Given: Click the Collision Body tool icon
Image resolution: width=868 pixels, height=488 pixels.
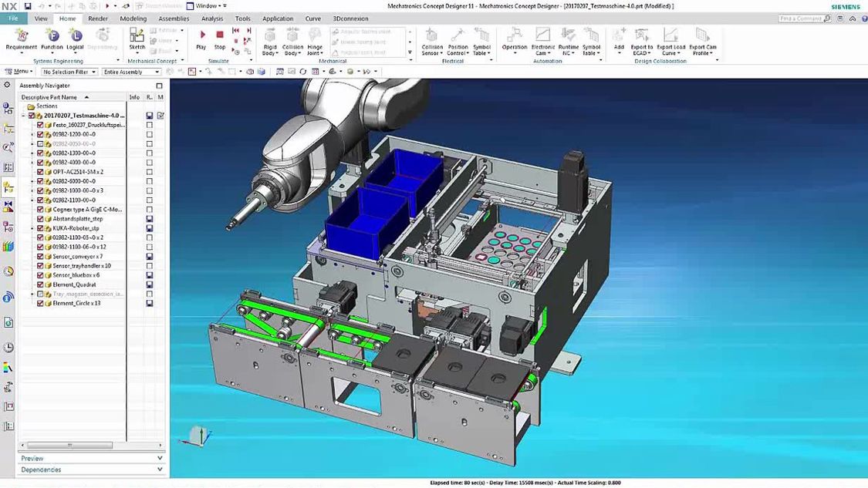Looking at the screenshot, I should click(292, 35).
